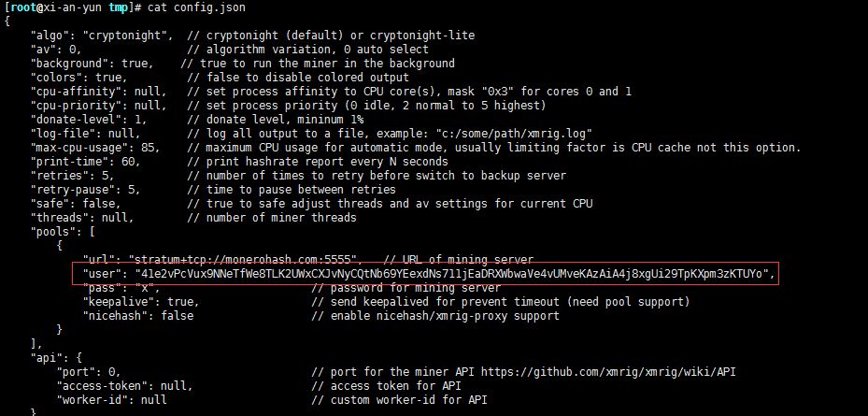The width and height of the screenshot is (868, 416).
Task: Open the github.com/xmrig/xmrig/wiki/API link
Action: pos(608,372)
